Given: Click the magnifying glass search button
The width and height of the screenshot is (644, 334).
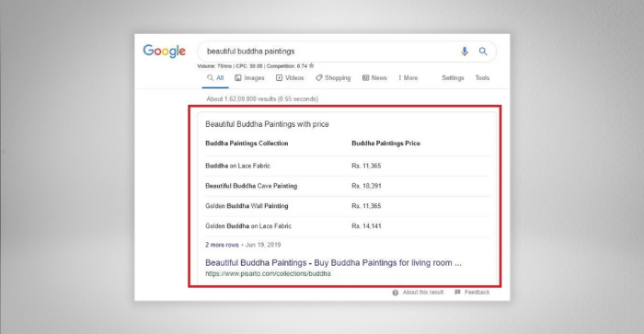Looking at the screenshot, I should pyautogui.click(x=483, y=52).
